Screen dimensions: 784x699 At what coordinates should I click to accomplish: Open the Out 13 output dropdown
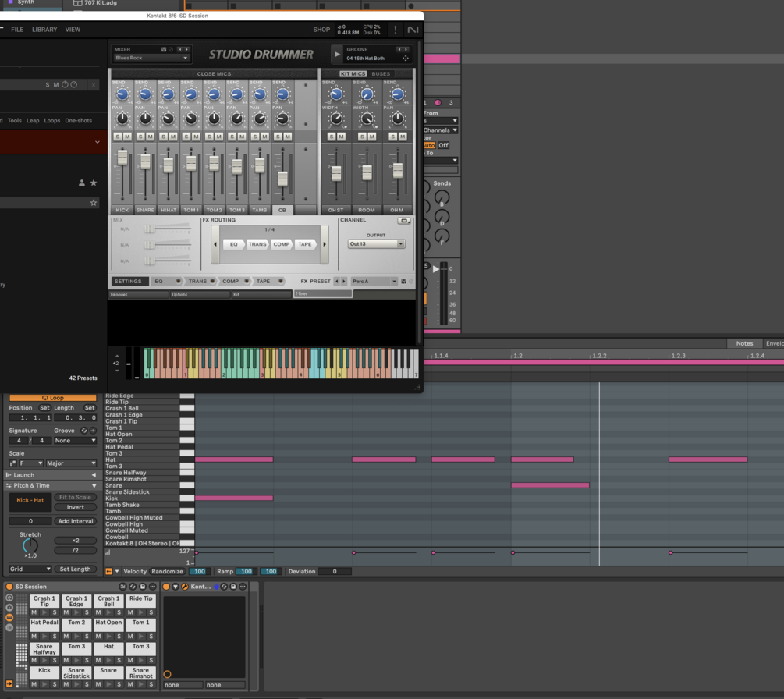[x=376, y=244]
